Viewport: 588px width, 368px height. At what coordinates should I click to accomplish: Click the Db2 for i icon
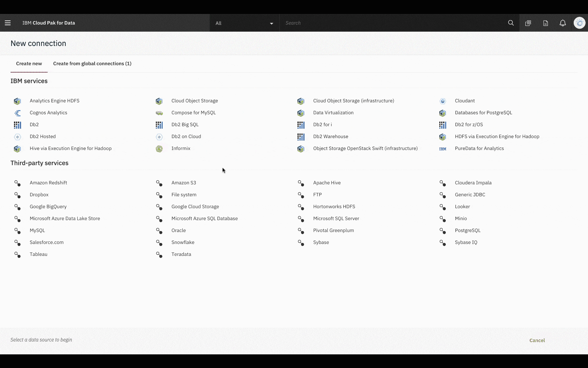(x=301, y=125)
